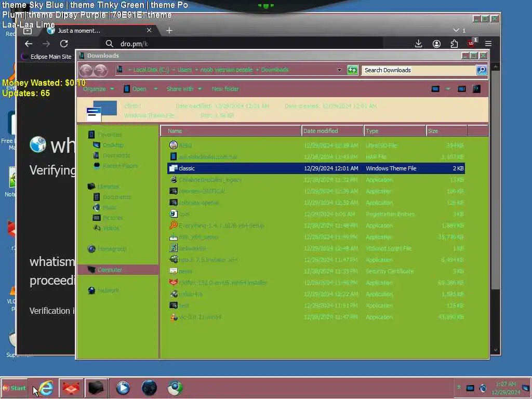532x399 pixels.
Task: Click the taskbar clock showing 1:07 AM
Action: tap(506, 388)
